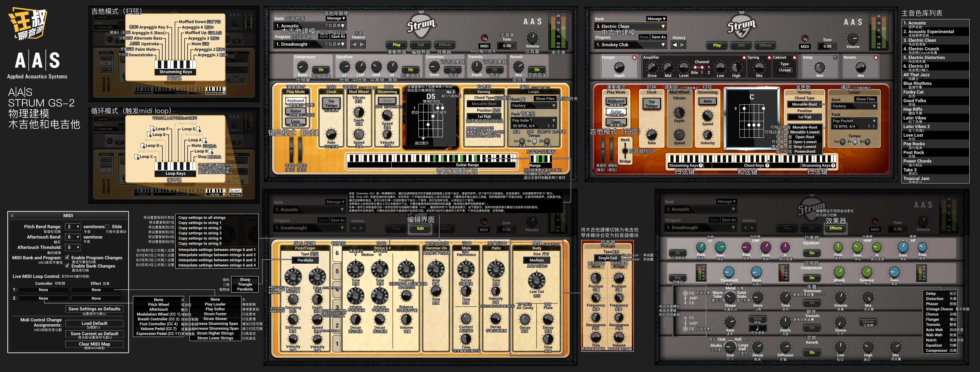Switch to Effects tab in Acoustic window

tap(445, 45)
